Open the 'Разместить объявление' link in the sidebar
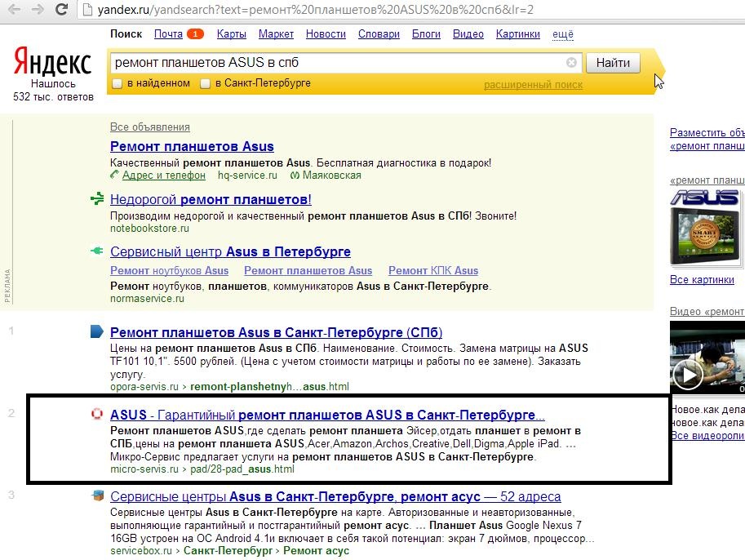Viewport: 745px width, 560px height. click(x=707, y=132)
